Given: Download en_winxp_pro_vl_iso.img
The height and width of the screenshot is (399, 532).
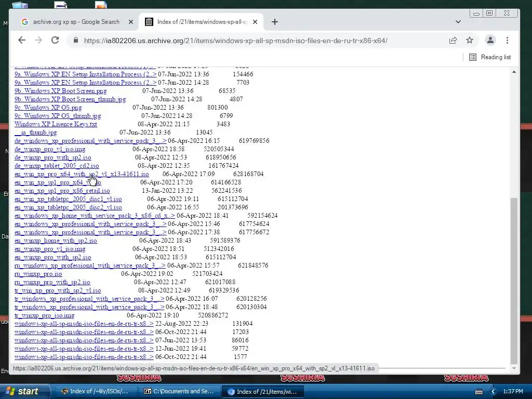Looking at the screenshot, I should [x=50, y=249].
